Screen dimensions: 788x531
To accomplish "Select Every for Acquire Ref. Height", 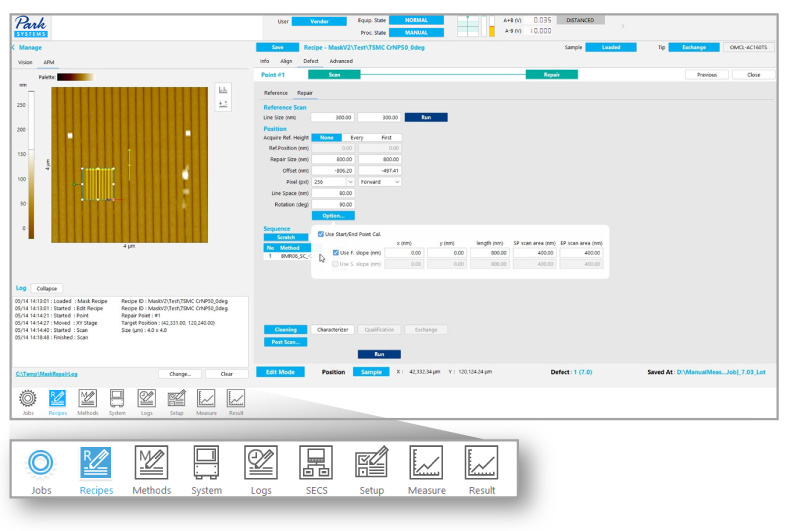I will point(357,137).
